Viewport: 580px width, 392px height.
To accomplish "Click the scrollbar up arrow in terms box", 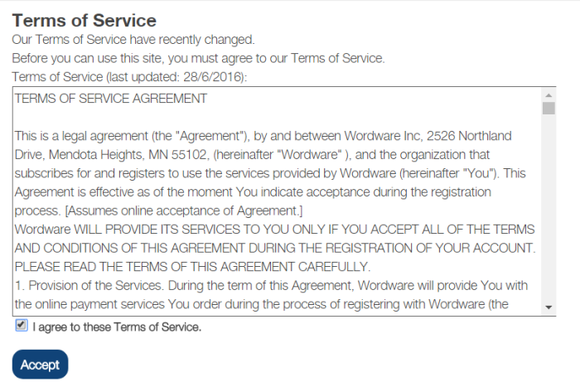I will 549,95.
